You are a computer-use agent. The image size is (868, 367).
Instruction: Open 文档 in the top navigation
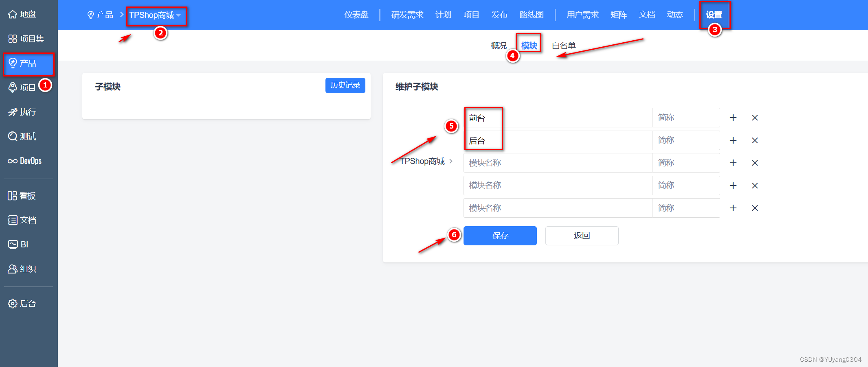647,15
